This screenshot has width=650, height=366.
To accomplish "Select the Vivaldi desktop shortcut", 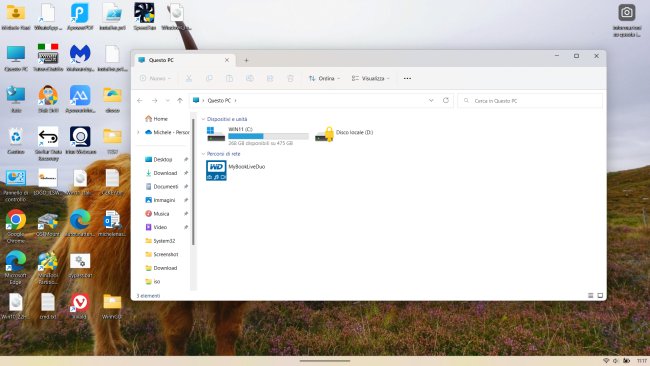I will [x=80, y=306].
